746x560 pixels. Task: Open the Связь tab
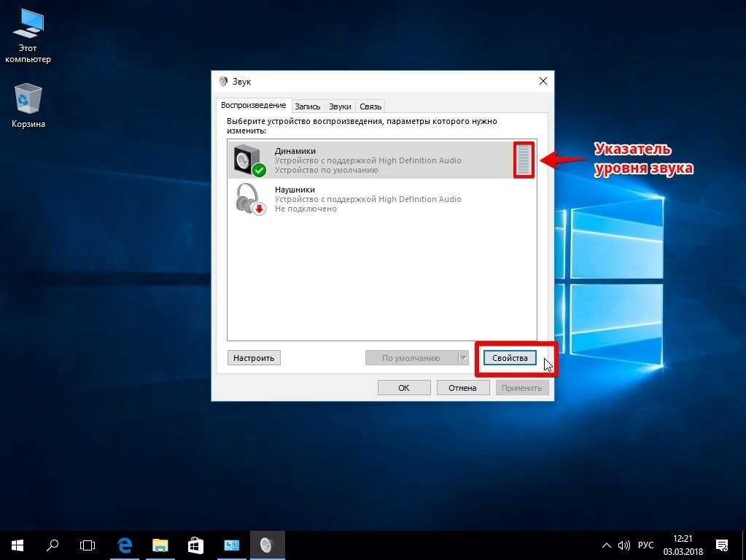(370, 106)
